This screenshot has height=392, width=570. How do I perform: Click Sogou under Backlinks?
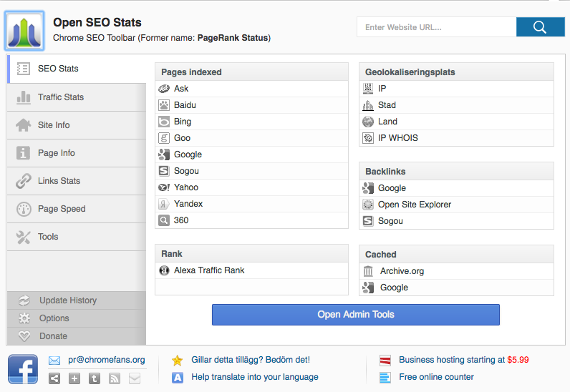coord(456,221)
